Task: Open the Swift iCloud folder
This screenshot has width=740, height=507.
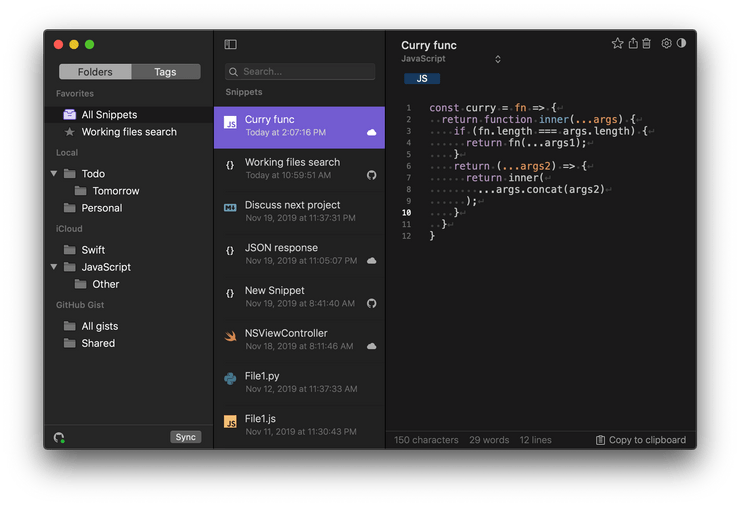Action: (128, 250)
